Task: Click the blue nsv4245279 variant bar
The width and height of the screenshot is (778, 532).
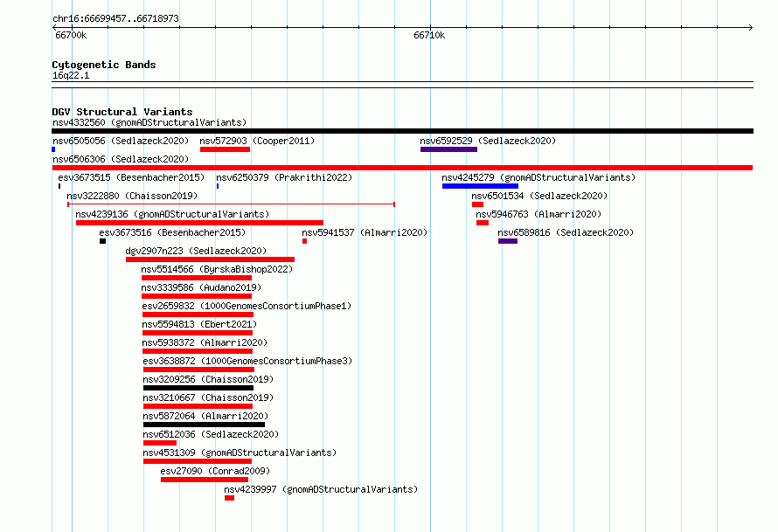Action: (480, 186)
